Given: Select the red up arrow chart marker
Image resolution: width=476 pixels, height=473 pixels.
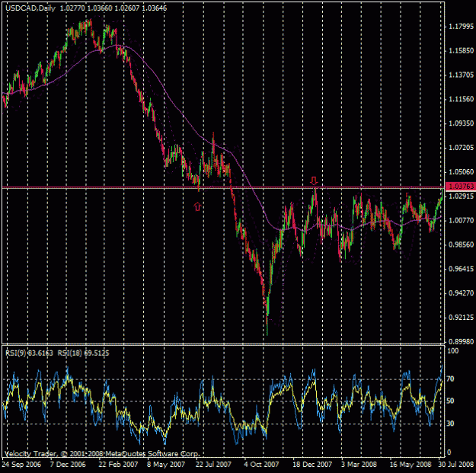Looking at the screenshot, I should (x=197, y=206).
